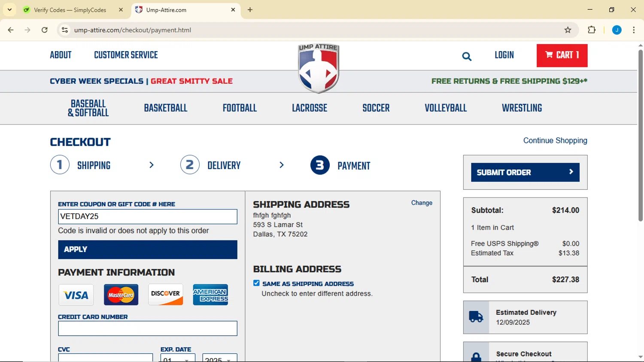Open the Wrestling menu
Image resolution: width=644 pixels, height=362 pixels.
pyautogui.click(x=522, y=108)
